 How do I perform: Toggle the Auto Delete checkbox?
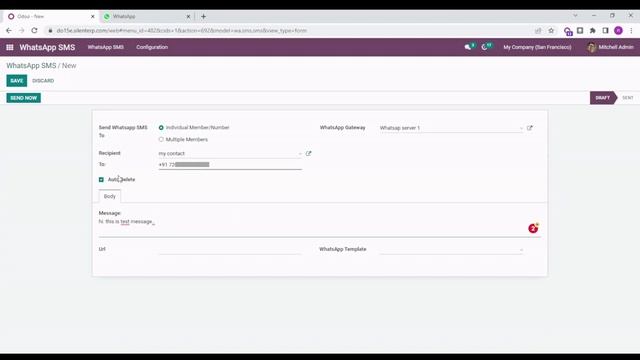click(x=101, y=180)
